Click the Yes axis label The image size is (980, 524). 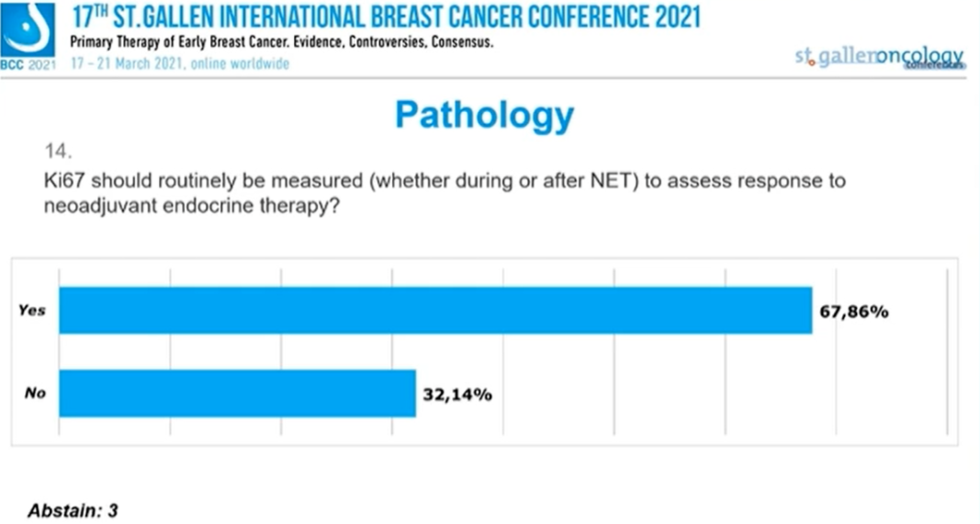tap(31, 311)
